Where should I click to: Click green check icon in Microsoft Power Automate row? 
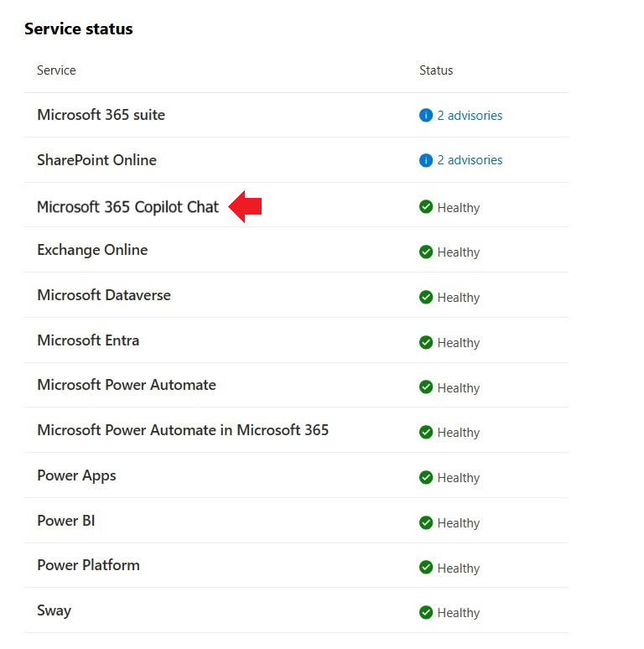click(425, 387)
